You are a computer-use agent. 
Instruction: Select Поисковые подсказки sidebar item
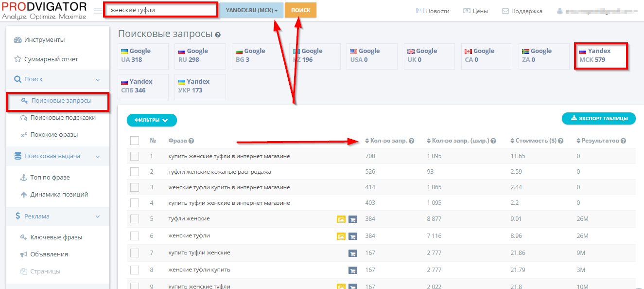tap(58, 118)
